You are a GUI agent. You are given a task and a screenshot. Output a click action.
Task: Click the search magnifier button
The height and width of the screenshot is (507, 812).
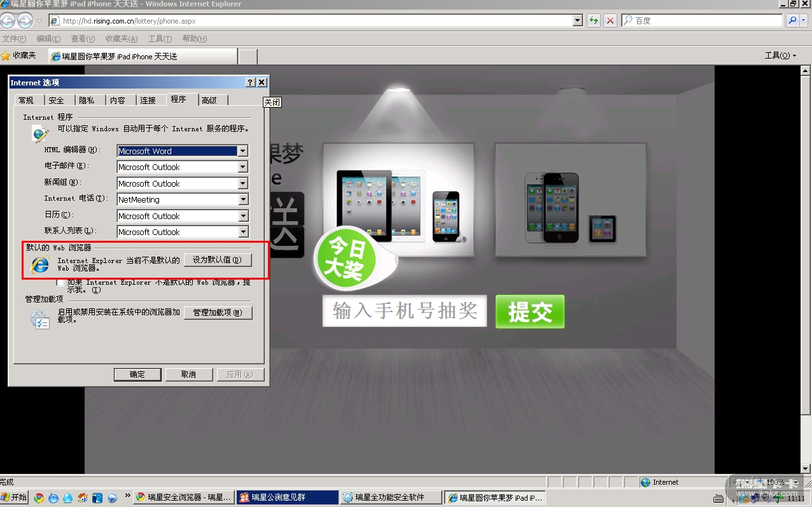click(792, 20)
